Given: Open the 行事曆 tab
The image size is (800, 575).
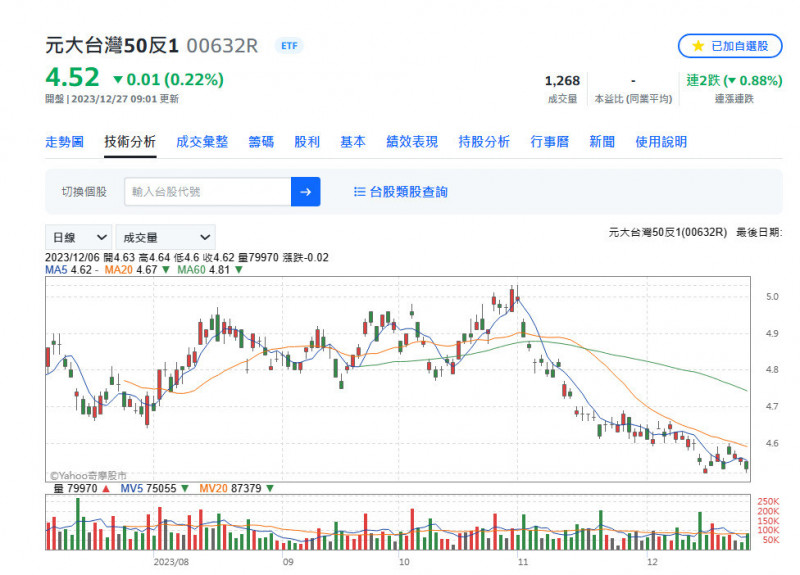Looking at the screenshot, I should [x=549, y=142].
